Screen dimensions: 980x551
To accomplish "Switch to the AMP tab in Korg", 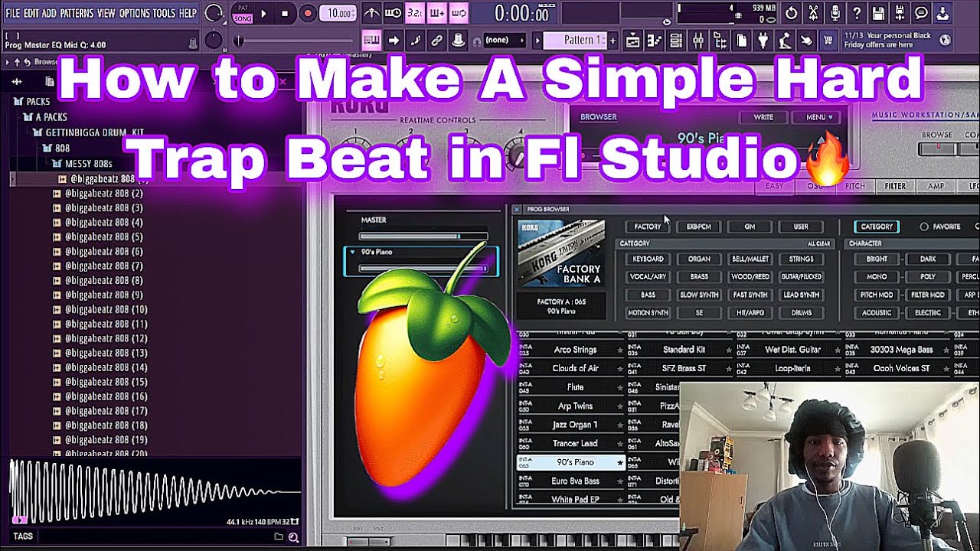I will click(936, 186).
